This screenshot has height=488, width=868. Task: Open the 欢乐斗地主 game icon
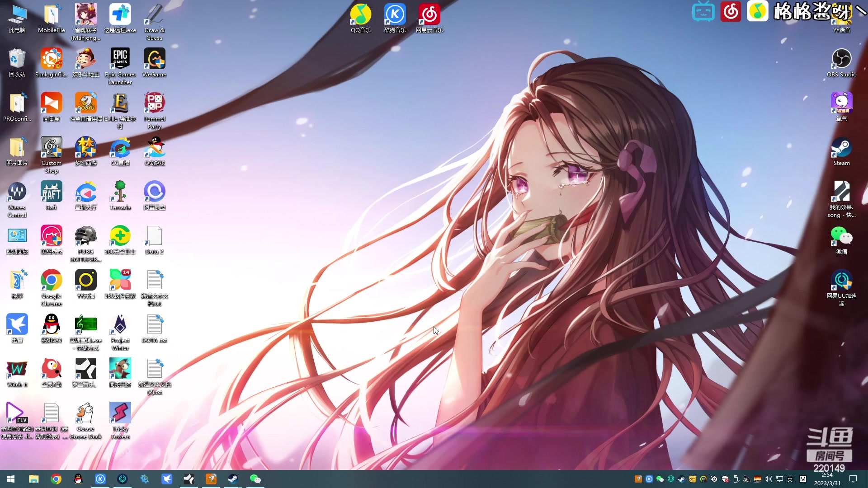tap(86, 62)
